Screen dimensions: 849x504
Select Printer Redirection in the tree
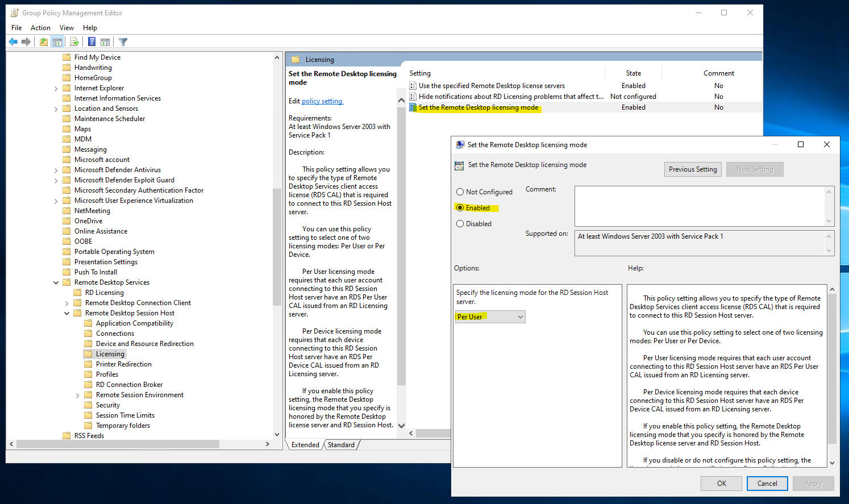124,364
